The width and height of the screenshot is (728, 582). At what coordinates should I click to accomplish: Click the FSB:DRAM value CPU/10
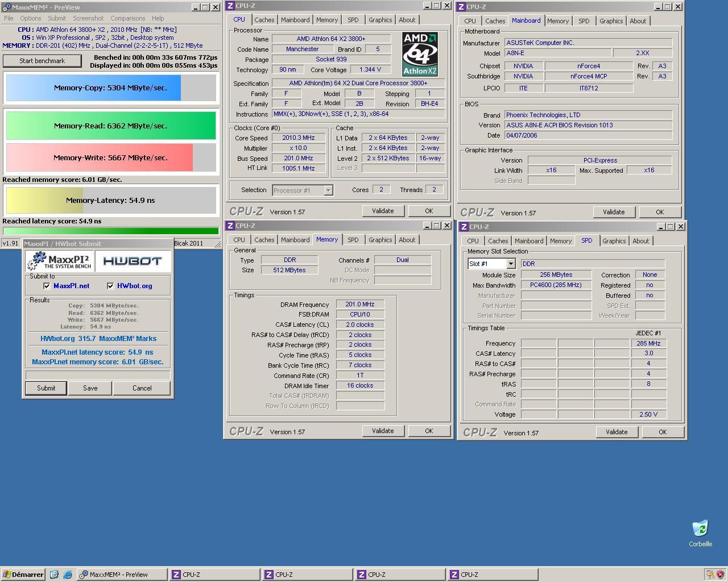pyautogui.click(x=360, y=314)
